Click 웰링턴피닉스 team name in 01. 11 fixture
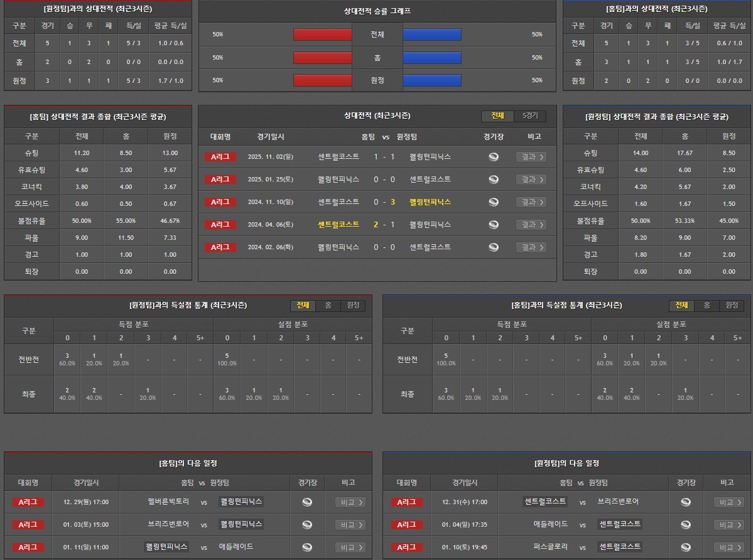 click(166, 547)
